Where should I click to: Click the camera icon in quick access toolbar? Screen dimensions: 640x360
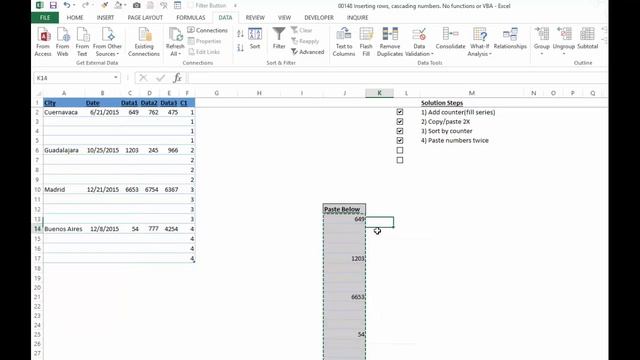coord(136,5)
